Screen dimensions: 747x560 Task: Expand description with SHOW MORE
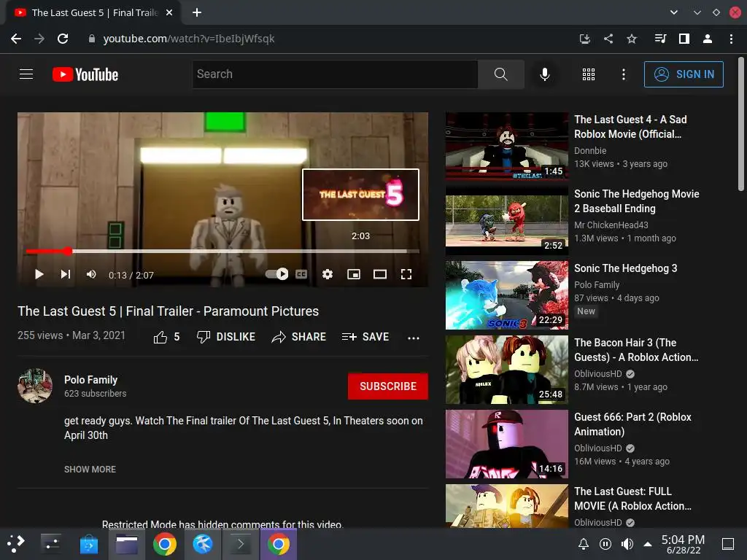pyautogui.click(x=90, y=470)
